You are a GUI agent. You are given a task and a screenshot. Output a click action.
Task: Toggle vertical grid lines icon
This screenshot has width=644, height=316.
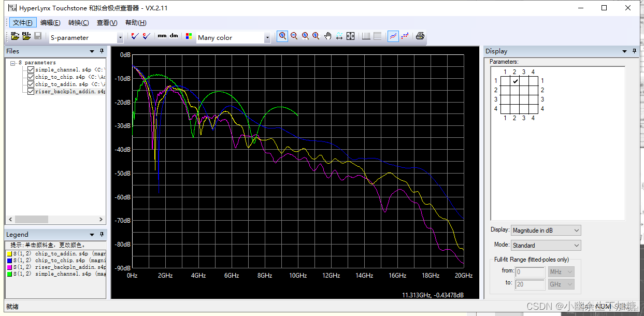pyautogui.click(x=366, y=36)
